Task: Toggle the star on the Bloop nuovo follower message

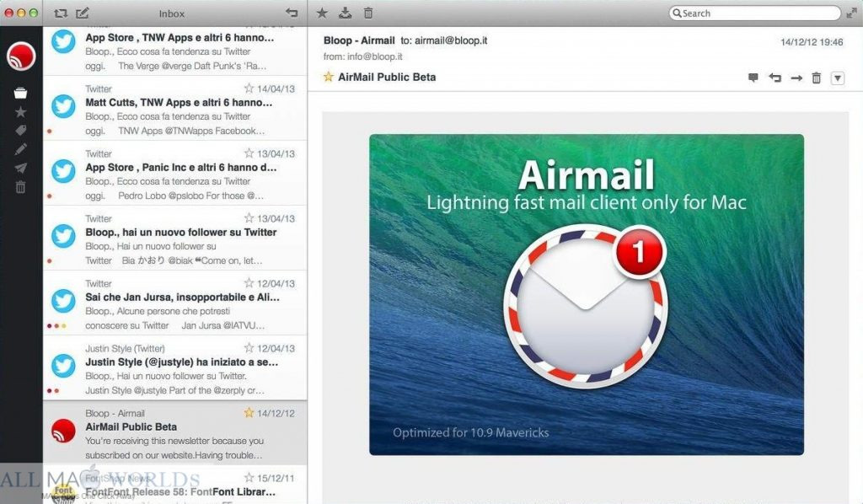Action: (x=249, y=218)
